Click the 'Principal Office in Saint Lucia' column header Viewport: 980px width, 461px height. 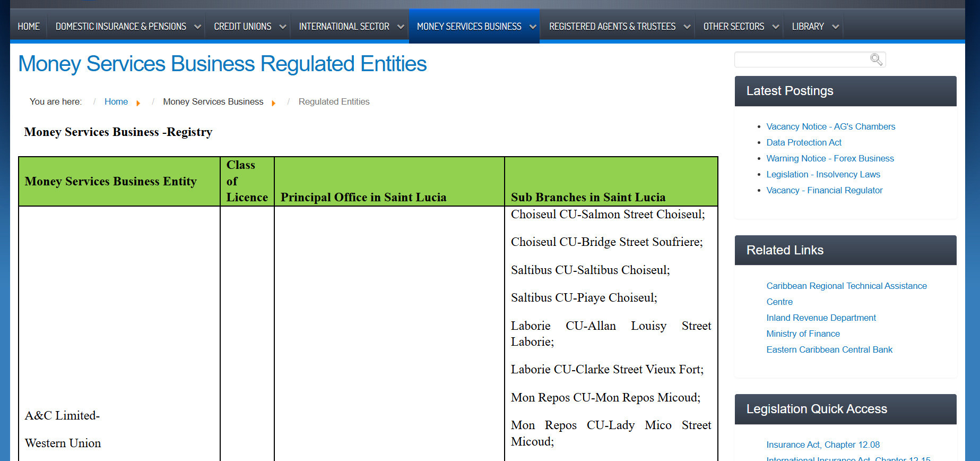pos(363,197)
